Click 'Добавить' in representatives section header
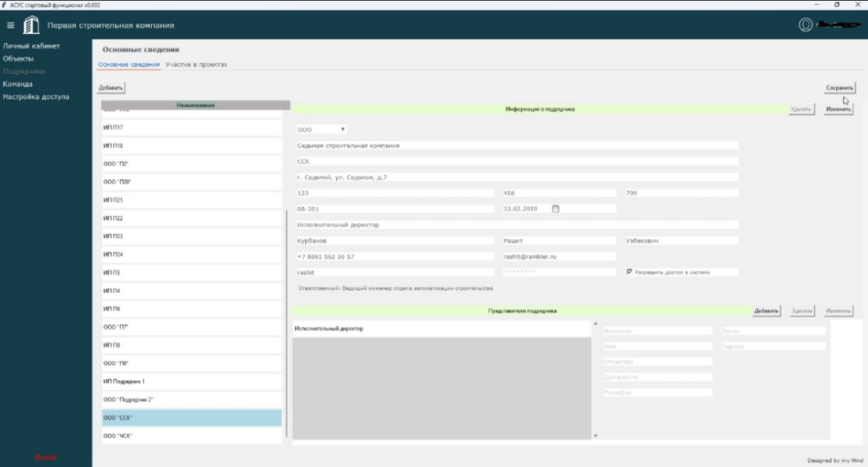Image resolution: width=868 pixels, height=467 pixels. pos(767,311)
